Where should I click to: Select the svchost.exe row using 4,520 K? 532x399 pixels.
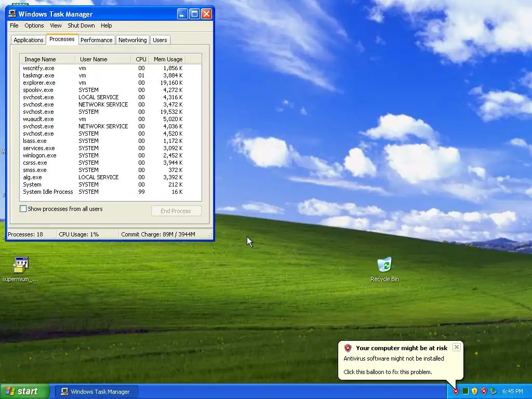click(111, 134)
